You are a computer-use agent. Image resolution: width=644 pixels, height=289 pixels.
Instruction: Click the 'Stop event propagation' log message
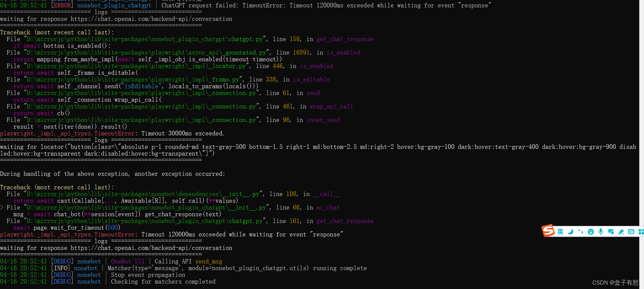click(148, 275)
